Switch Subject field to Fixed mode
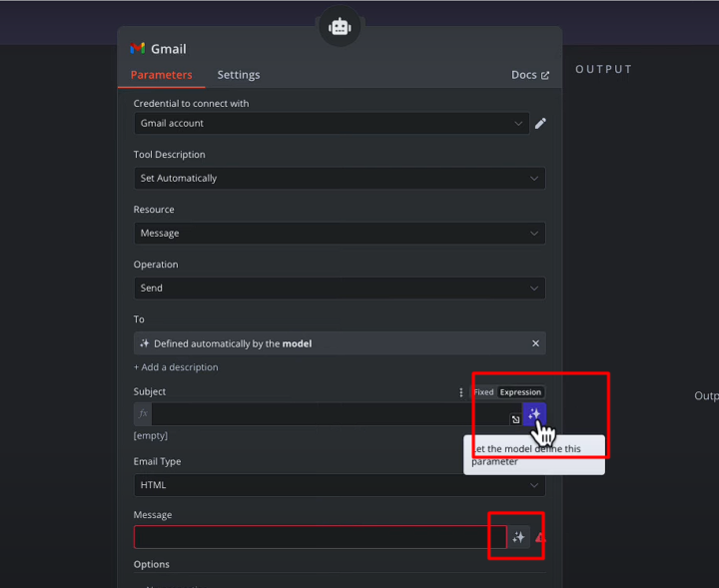This screenshot has width=719, height=588. [483, 392]
